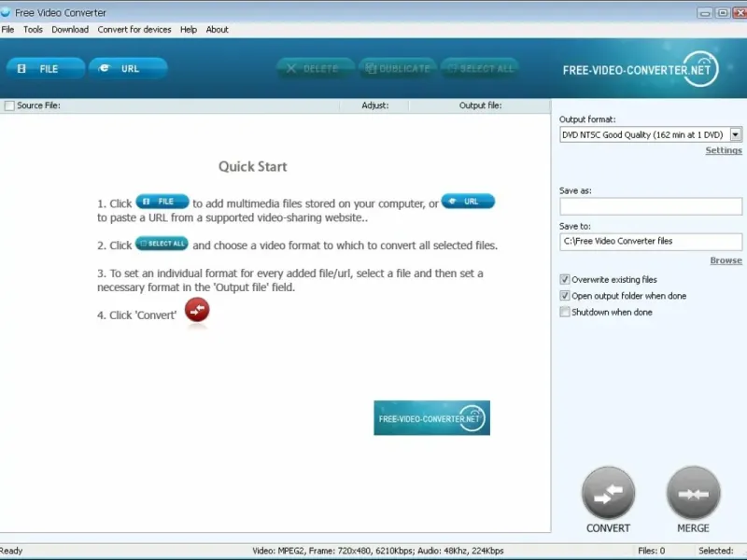This screenshot has width=747, height=560.
Task: Click the FILE sample button in Quick Start
Action: tap(162, 202)
